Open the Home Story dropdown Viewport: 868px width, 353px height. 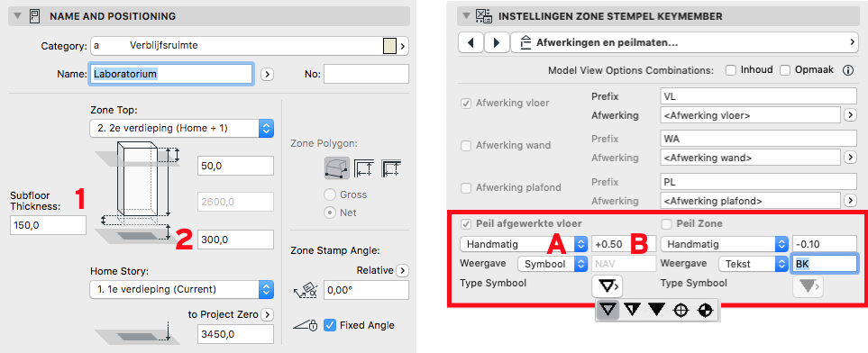click(x=181, y=289)
